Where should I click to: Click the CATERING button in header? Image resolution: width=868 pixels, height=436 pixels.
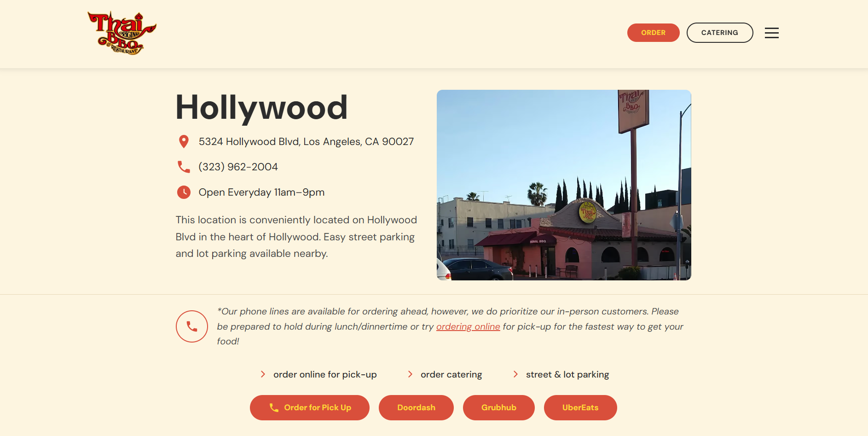720,33
